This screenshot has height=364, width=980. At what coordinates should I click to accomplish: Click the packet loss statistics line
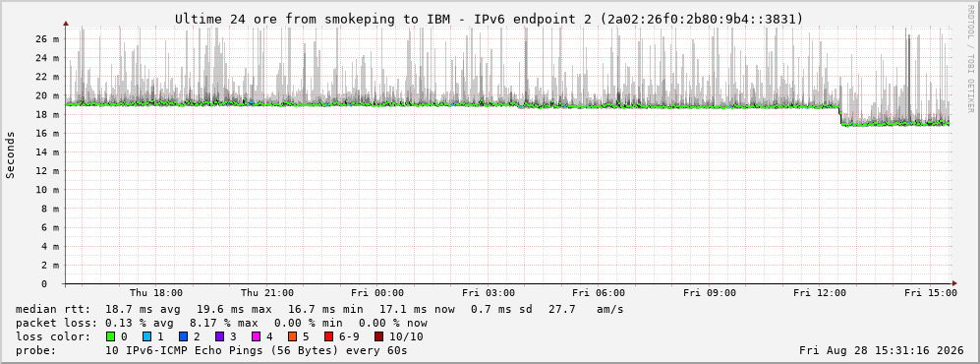point(222,324)
